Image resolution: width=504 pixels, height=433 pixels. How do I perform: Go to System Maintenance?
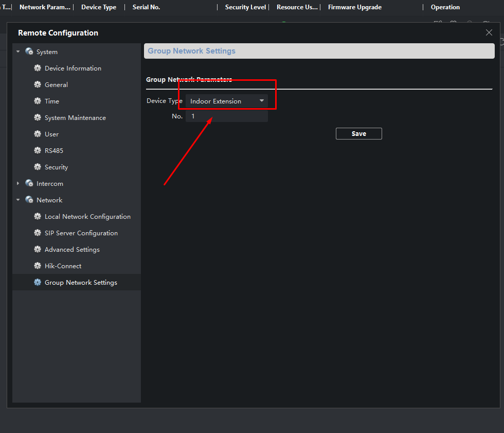pos(75,118)
